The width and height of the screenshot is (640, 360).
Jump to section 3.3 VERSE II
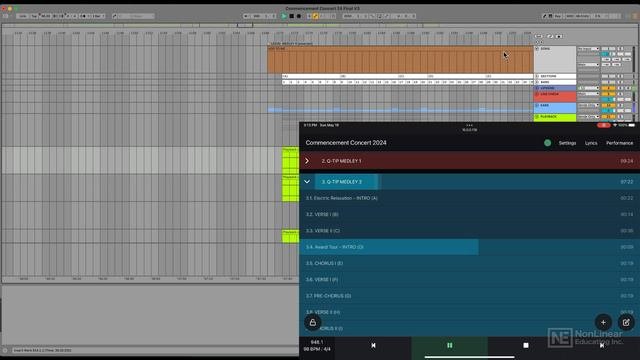pos(469,231)
